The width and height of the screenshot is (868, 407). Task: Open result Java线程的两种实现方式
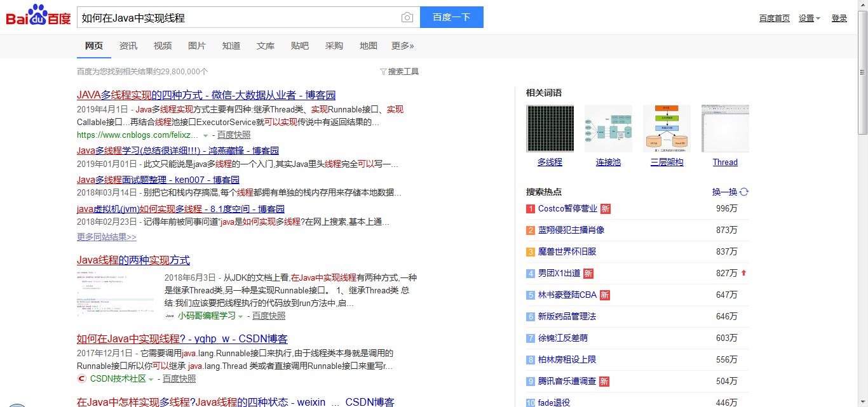pos(133,260)
